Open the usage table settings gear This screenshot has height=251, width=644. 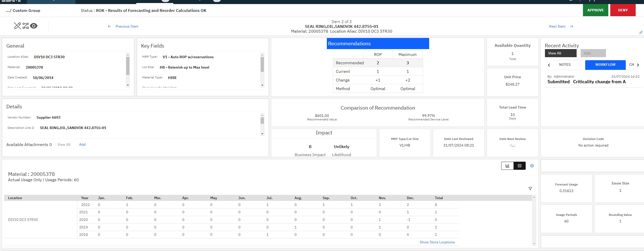pos(532,166)
